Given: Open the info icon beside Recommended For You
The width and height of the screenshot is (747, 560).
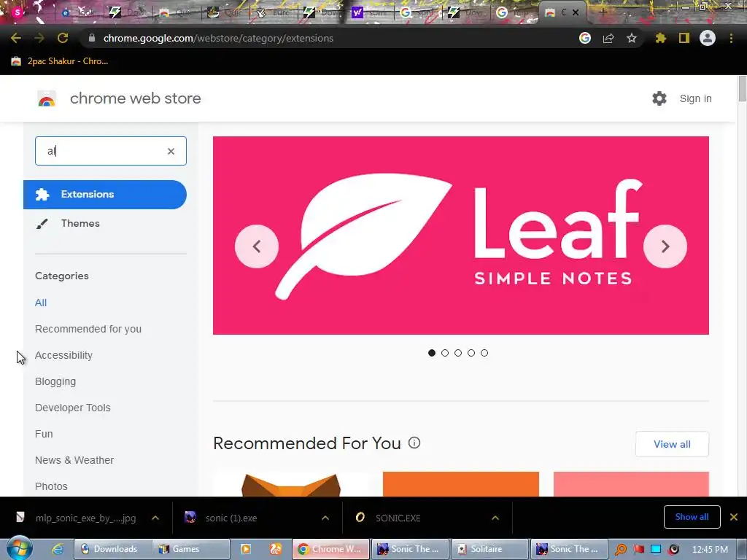Looking at the screenshot, I should coord(414,443).
